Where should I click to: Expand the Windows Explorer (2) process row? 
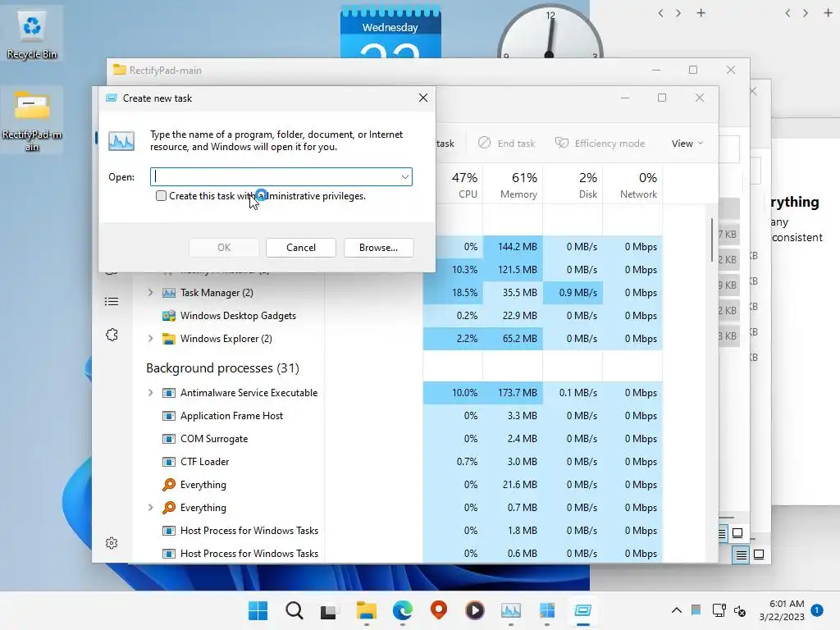coord(151,339)
